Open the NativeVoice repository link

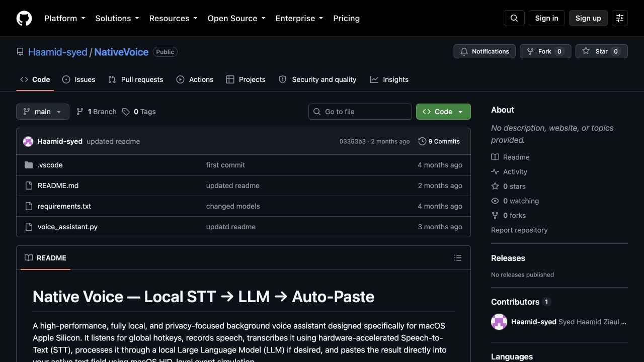121,52
